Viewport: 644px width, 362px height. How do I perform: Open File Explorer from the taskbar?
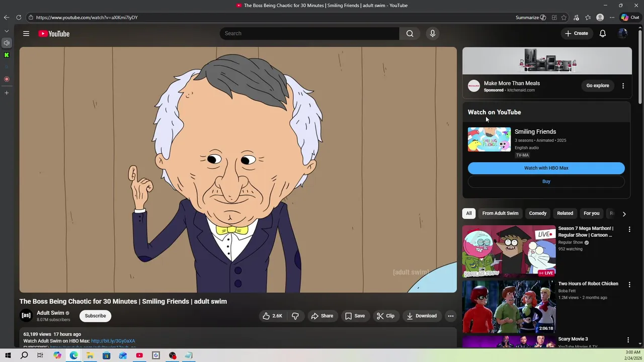point(90,355)
